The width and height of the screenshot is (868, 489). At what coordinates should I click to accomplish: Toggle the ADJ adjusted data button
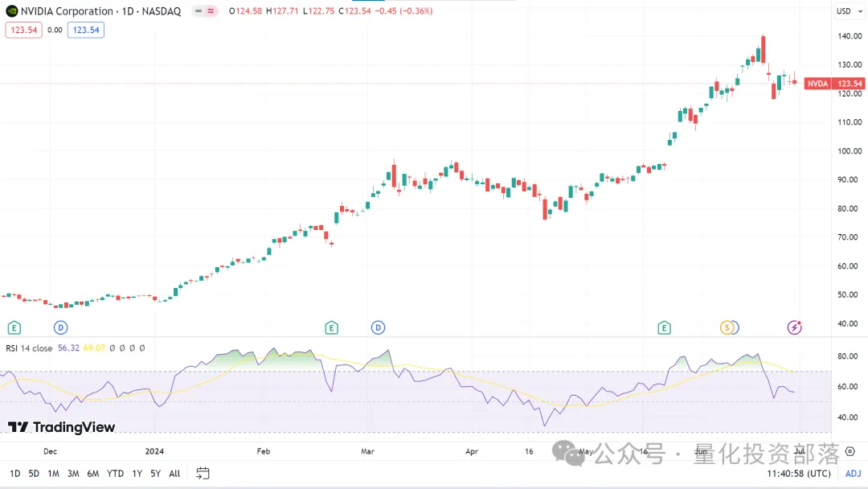(x=853, y=474)
